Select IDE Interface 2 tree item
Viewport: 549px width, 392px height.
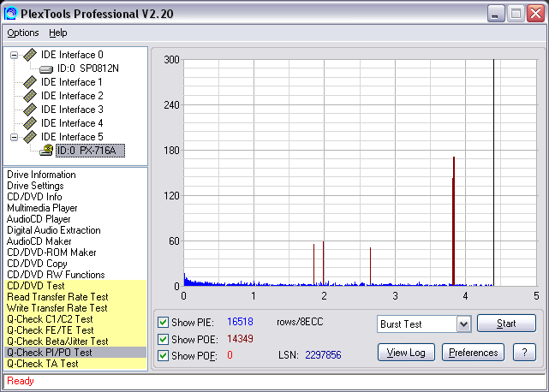click(72, 96)
